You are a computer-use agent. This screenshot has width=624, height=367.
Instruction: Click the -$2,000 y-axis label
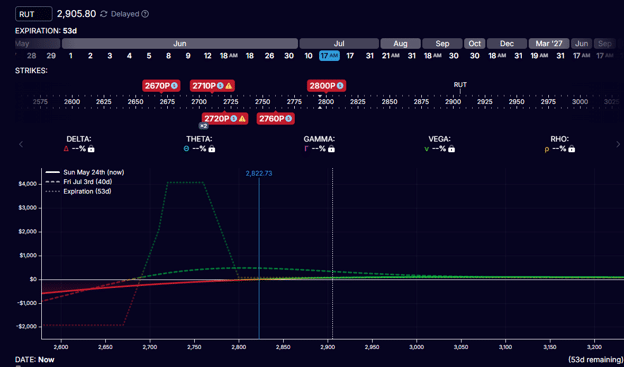(x=26, y=326)
